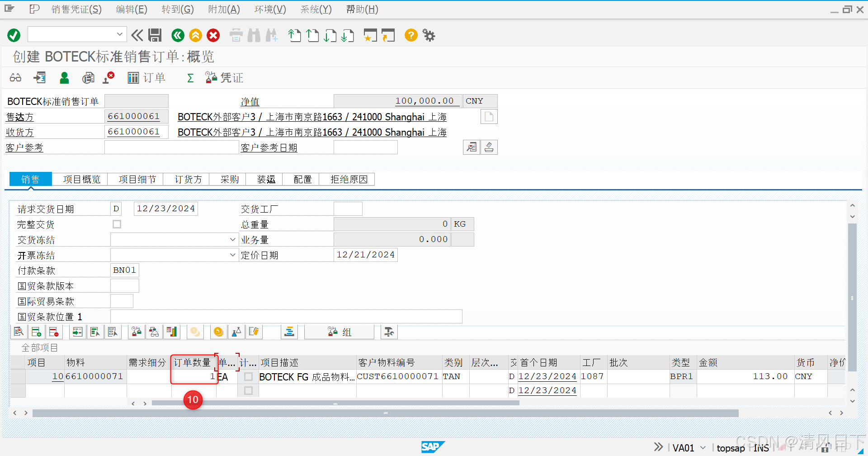Click the header document icon beside stamp
Viewport: 868px width, 456px height.
tap(472, 147)
